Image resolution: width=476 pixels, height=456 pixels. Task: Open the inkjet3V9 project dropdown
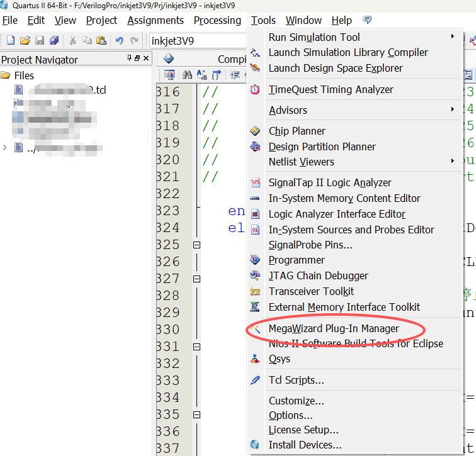point(198,41)
